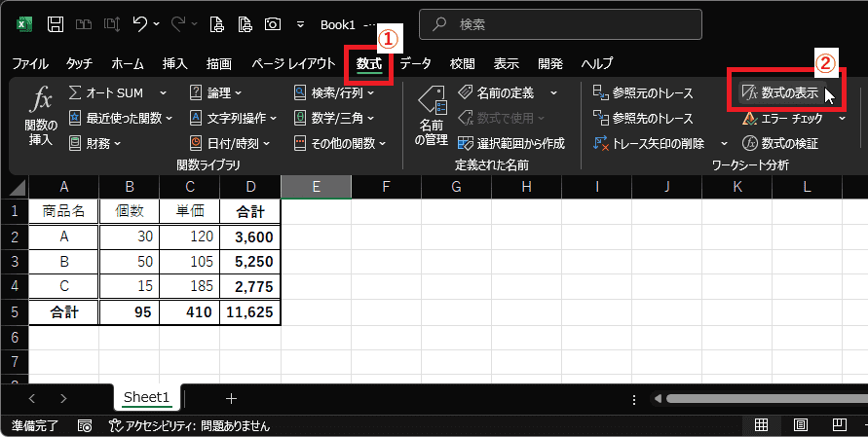Open the Data (データ) ribbon tab
The image size is (868, 437).
point(415,63)
